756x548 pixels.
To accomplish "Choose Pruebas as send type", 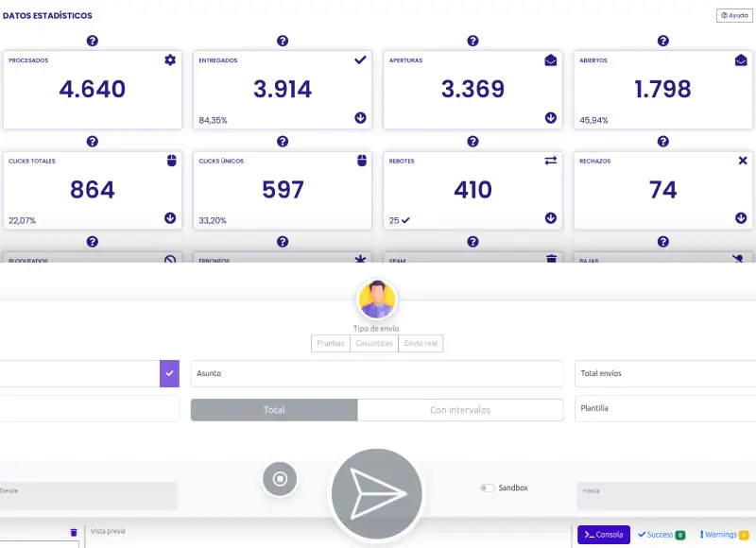I will (x=330, y=343).
